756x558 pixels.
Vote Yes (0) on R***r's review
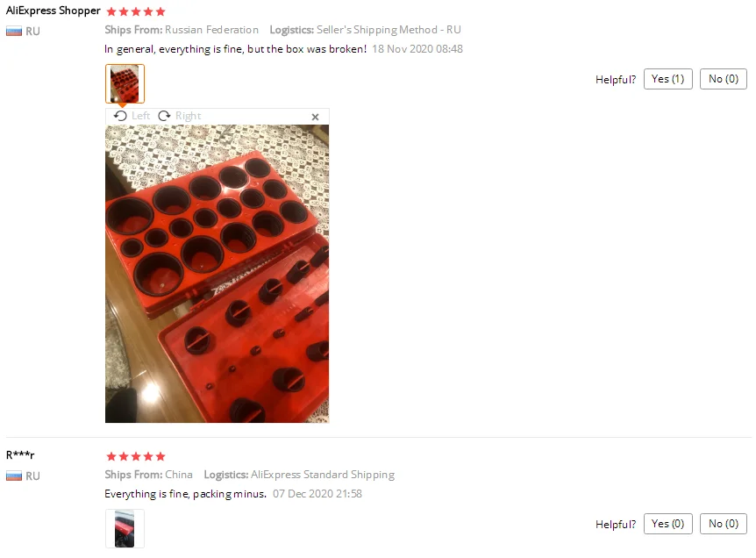pos(667,524)
